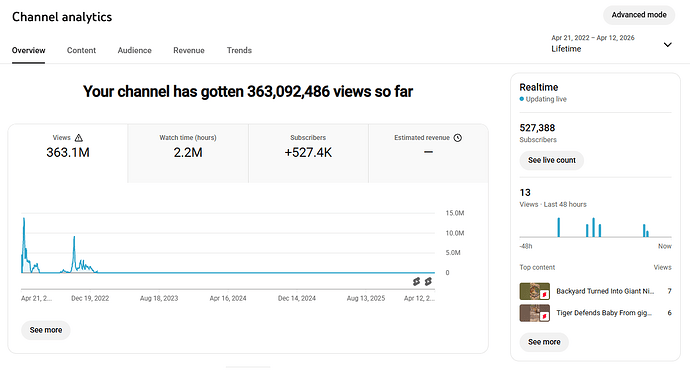Click the 15.0M y-axis label

coord(455,213)
